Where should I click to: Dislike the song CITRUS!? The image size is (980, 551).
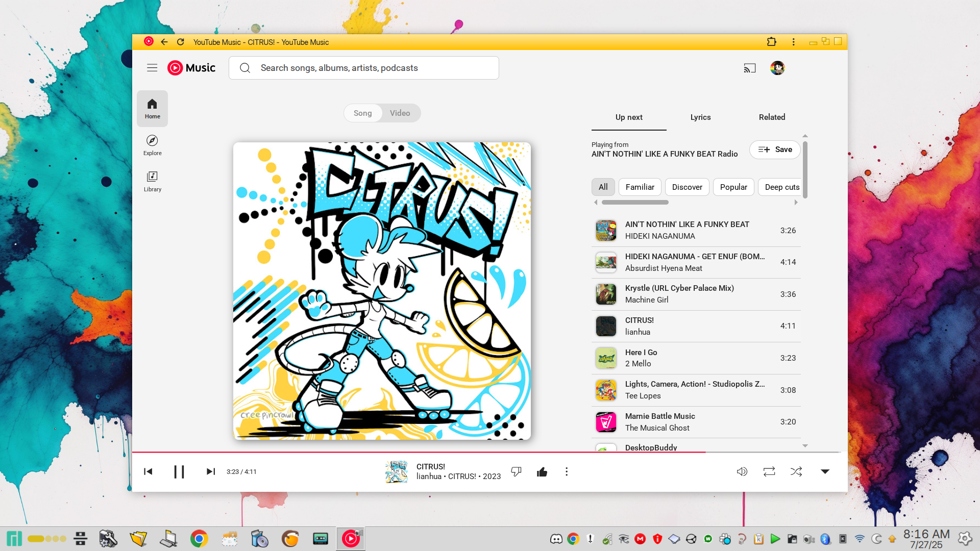pyautogui.click(x=516, y=471)
